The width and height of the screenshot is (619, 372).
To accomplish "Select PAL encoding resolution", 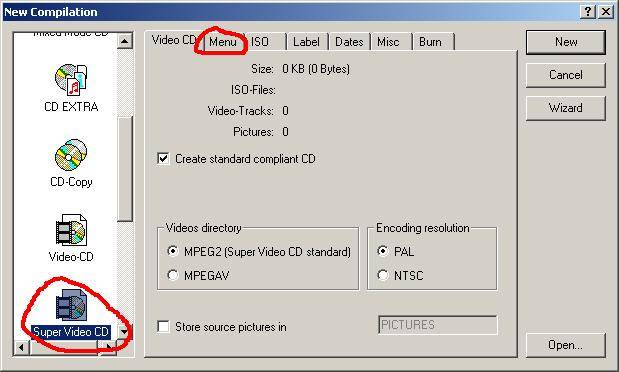I will [x=383, y=251].
